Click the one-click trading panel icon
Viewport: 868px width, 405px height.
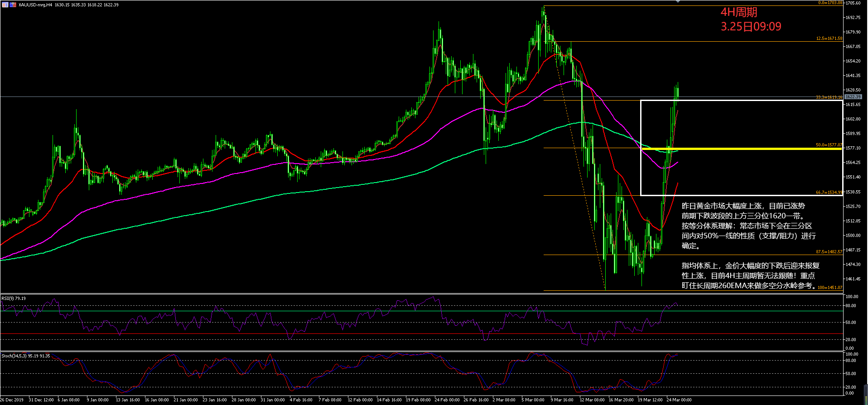click(5, 5)
